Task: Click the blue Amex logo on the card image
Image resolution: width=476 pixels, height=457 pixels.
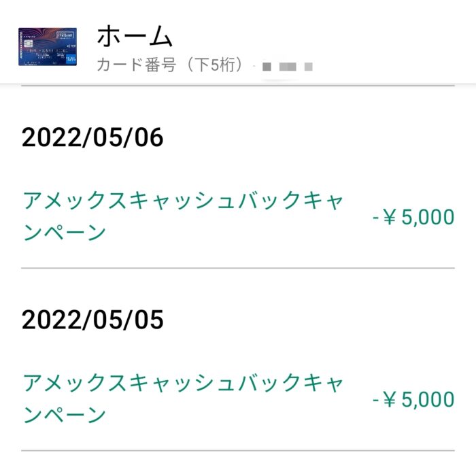Action: coord(71,59)
